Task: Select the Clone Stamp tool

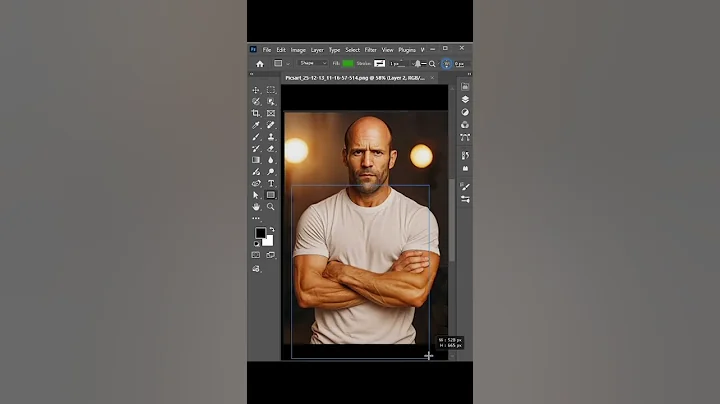Action: [x=271, y=137]
